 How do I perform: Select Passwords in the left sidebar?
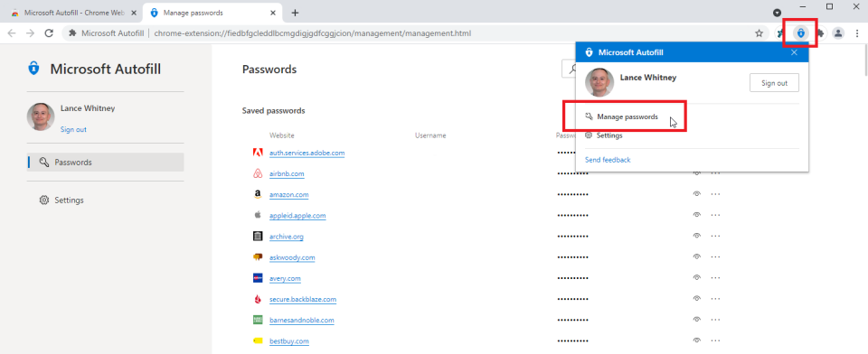coord(106,162)
